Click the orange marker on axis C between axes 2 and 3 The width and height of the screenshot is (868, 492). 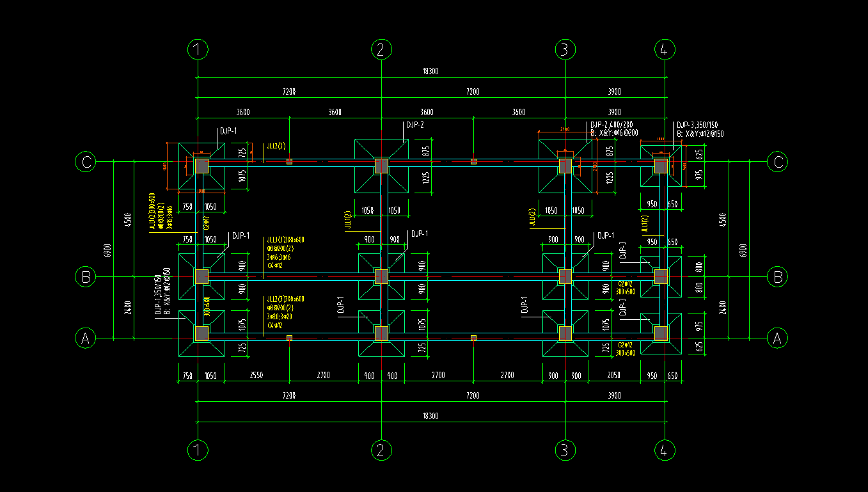tap(473, 162)
